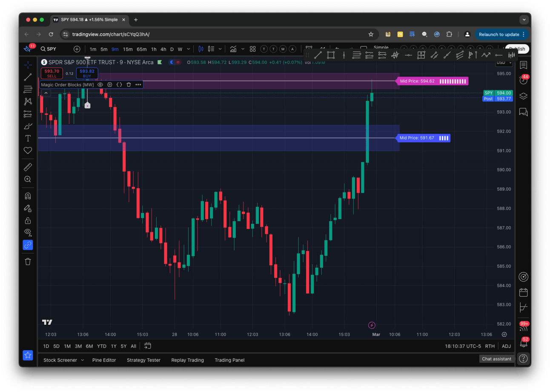Switch to 65m timeframe
The height and width of the screenshot is (392, 550).
[x=142, y=49]
